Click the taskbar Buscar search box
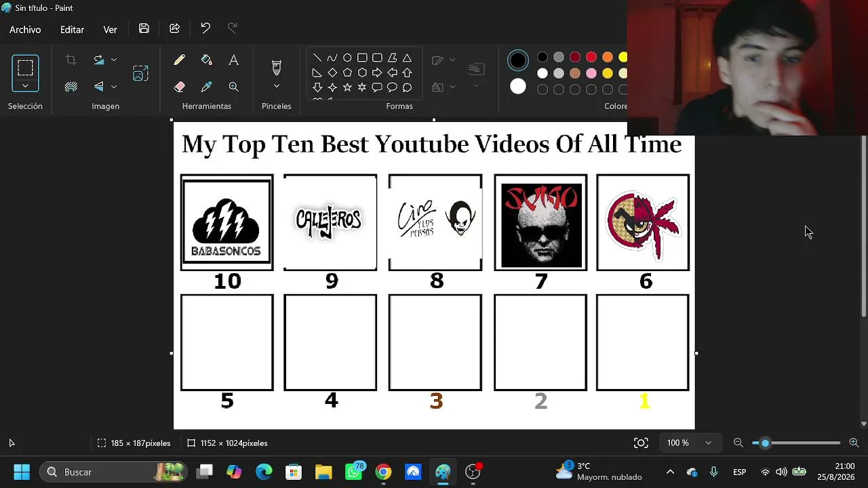Screen dimensions: 868x488 [x=114, y=472]
